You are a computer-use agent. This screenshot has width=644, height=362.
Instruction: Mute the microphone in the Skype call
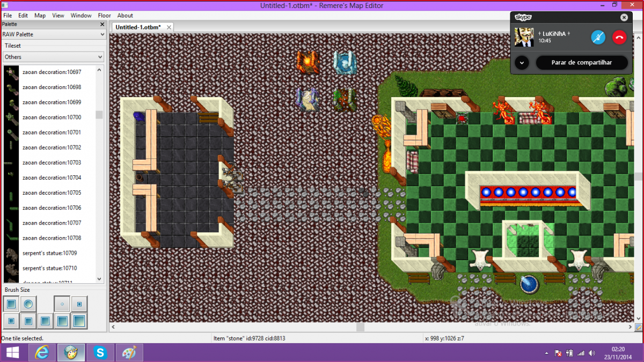pos(598,37)
